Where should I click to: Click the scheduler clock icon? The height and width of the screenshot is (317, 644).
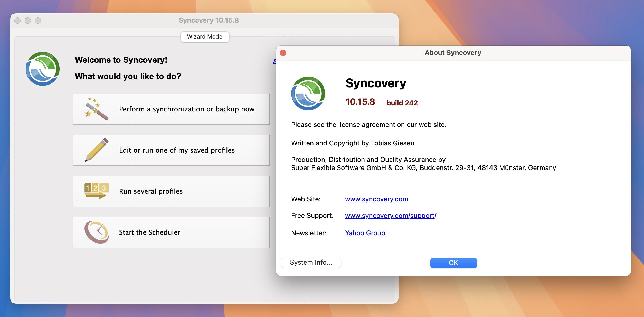pyautogui.click(x=97, y=232)
